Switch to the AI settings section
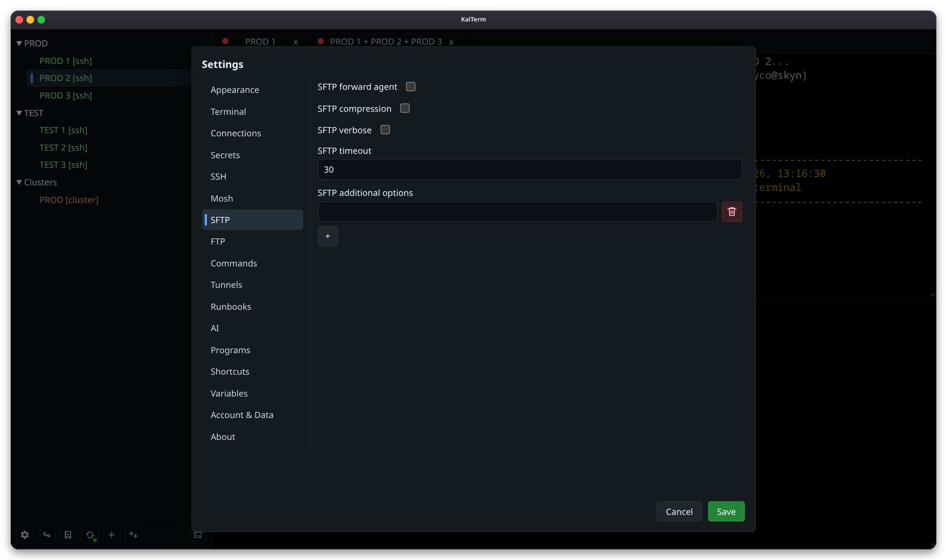Screen dimensions: 947x560 (252, 328)
